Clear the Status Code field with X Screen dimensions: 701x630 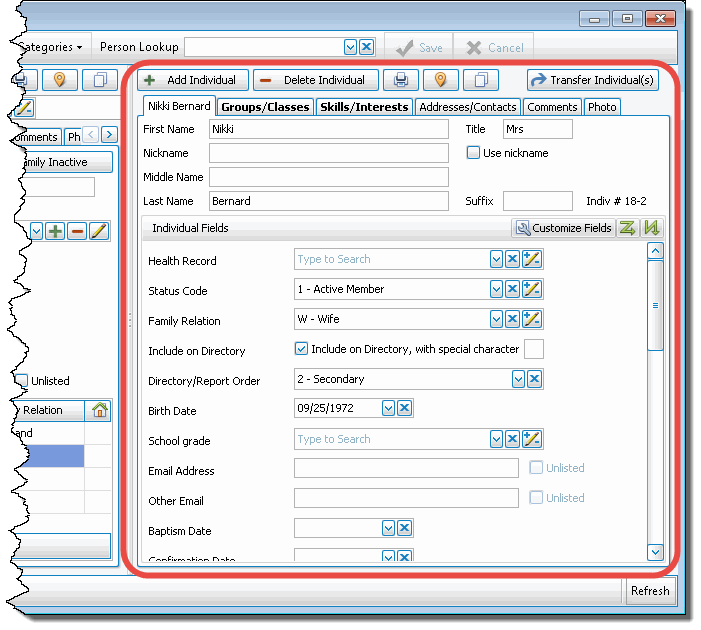pyautogui.click(x=513, y=289)
